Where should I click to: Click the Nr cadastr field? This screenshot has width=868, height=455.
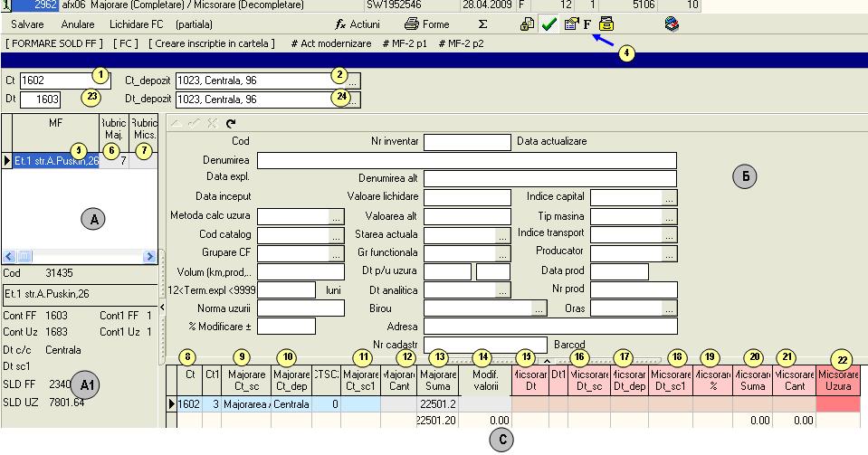tap(485, 345)
